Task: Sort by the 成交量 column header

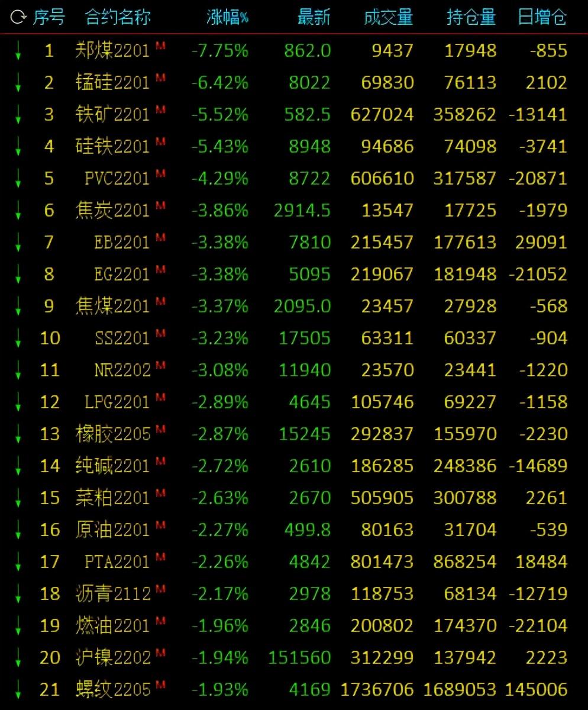Action: [388, 17]
